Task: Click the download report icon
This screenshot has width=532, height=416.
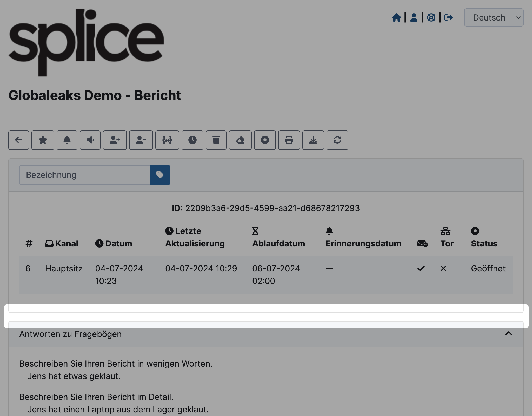Action: pyautogui.click(x=313, y=140)
